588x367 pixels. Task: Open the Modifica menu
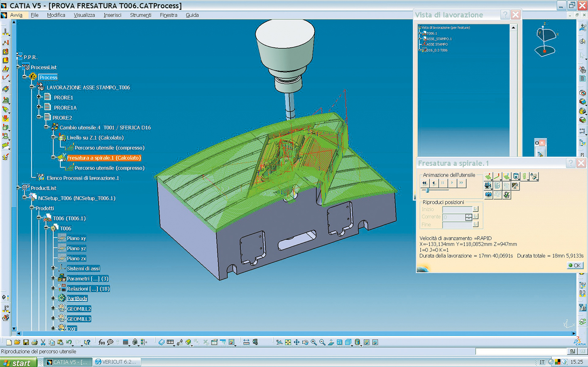pos(56,15)
